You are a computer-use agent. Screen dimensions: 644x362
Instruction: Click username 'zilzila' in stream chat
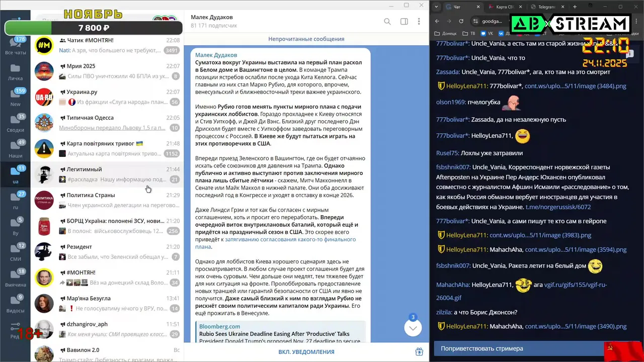point(443,312)
